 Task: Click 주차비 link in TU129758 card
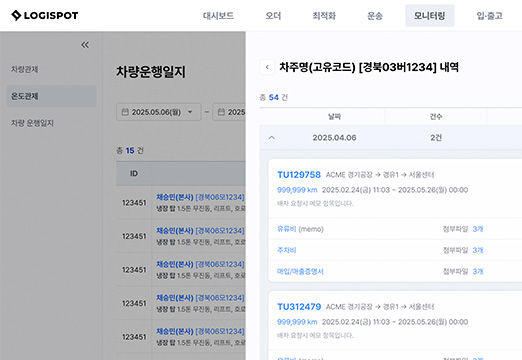click(x=286, y=250)
